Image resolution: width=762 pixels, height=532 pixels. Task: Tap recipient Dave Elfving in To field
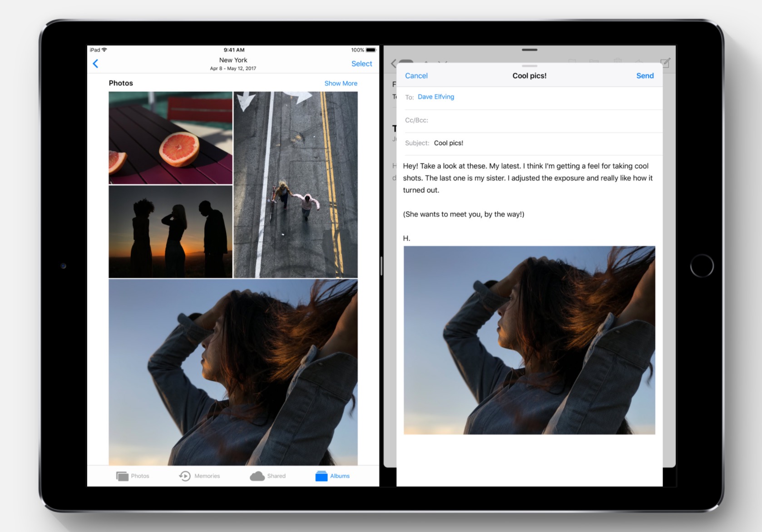[x=435, y=97]
